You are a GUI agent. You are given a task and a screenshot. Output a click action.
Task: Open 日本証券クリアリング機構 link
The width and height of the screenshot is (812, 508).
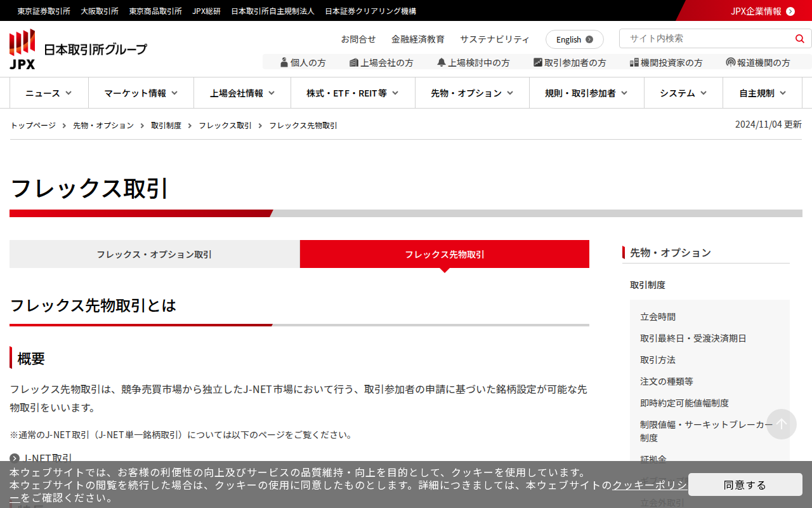point(370,11)
